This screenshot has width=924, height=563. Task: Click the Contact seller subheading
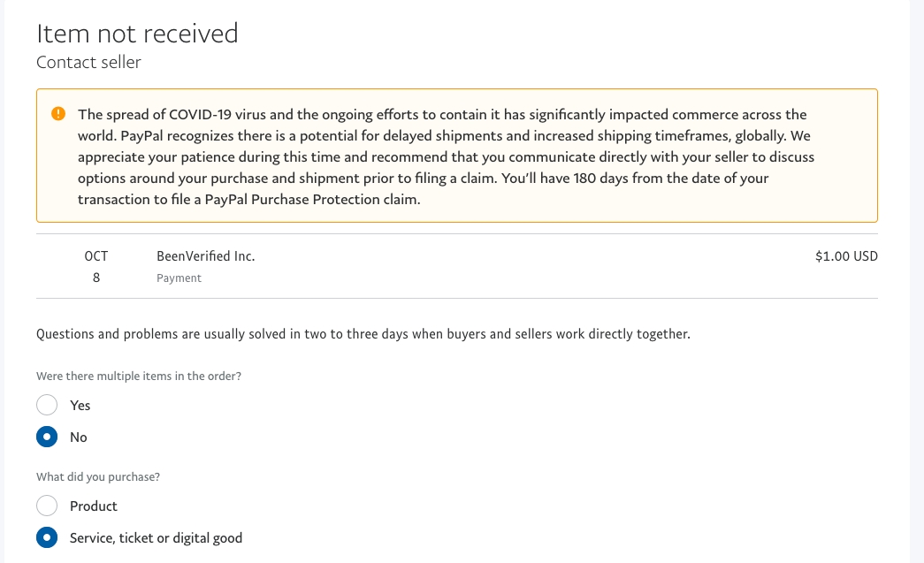click(x=88, y=62)
